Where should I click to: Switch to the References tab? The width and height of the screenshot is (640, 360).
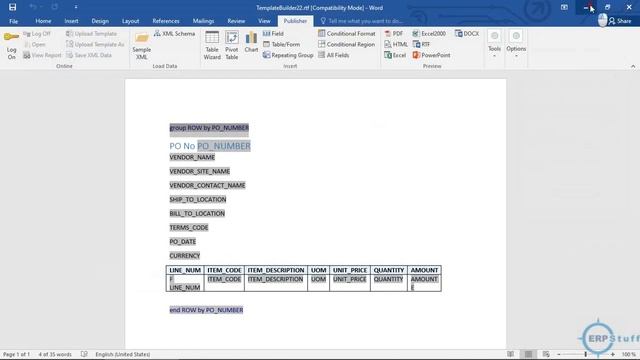pyautogui.click(x=166, y=21)
